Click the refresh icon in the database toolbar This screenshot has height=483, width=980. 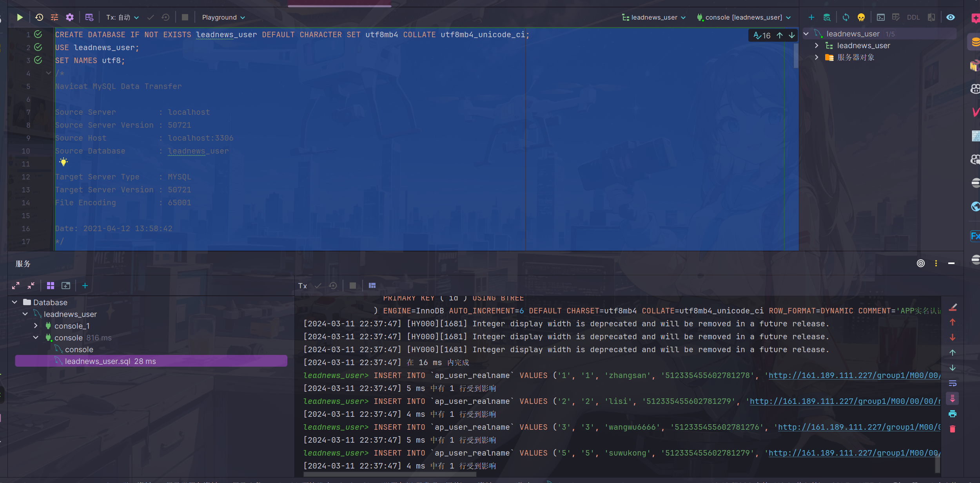846,17
